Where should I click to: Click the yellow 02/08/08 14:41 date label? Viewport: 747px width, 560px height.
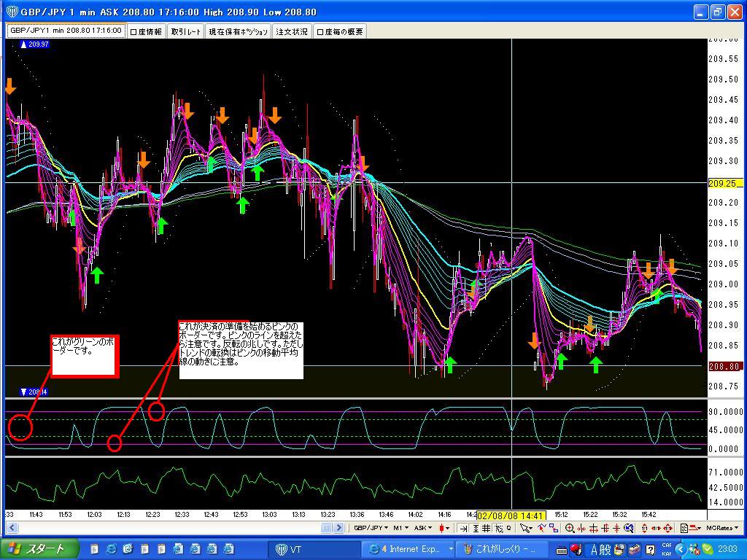(x=511, y=516)
